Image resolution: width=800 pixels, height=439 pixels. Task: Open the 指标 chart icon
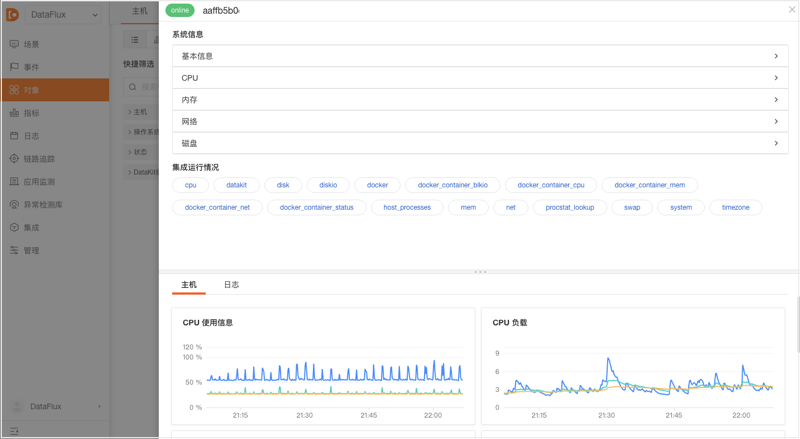tap(14, 113)
